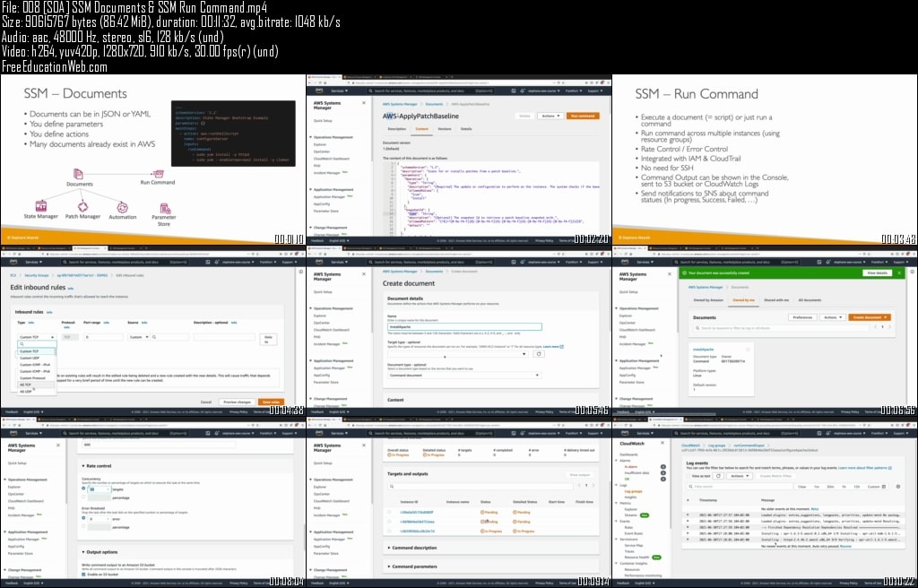
Task: Click the Port range field in inbound rules
Action: coord(103,337)
